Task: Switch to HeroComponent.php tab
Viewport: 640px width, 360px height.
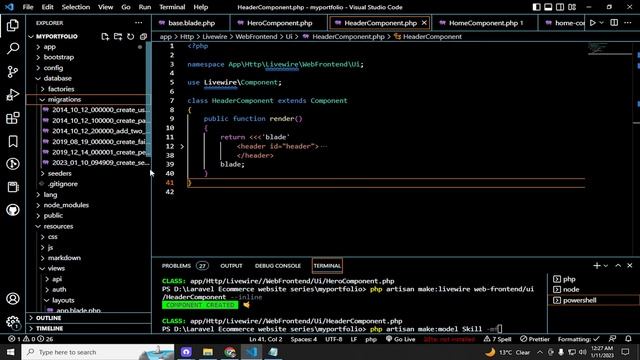Action: point(279,23)
